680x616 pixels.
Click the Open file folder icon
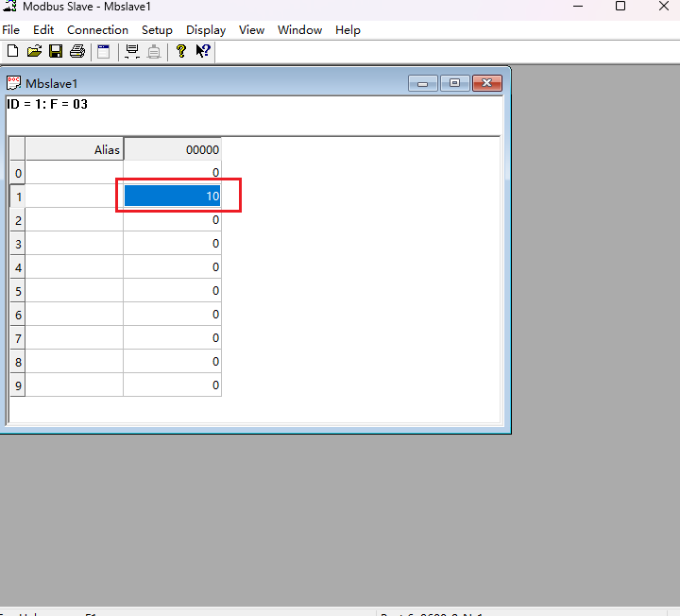[34, 51]
